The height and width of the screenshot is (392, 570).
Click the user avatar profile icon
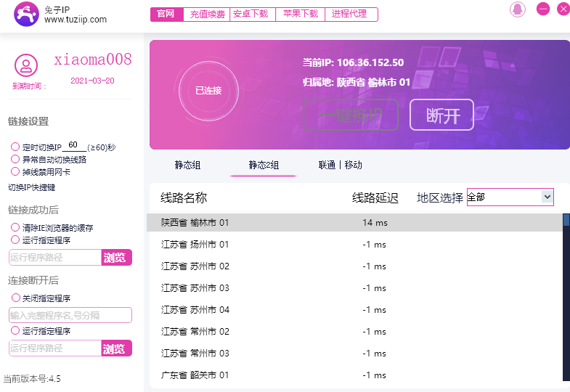[x=26, y=65]
